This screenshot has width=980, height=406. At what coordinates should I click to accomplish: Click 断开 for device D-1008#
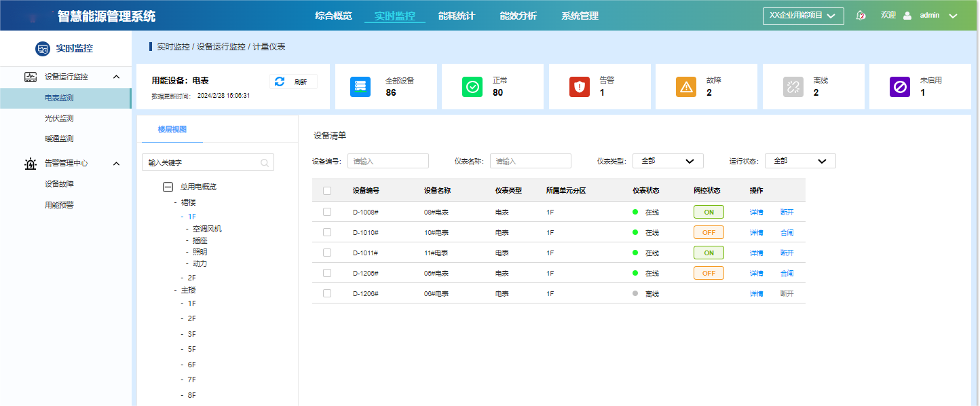pos(787,213)
